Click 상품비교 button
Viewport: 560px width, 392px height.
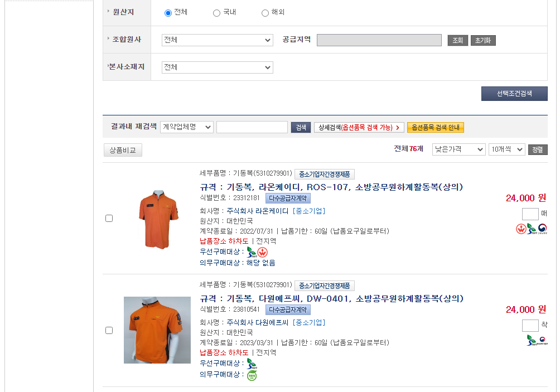tap(123, 150)
